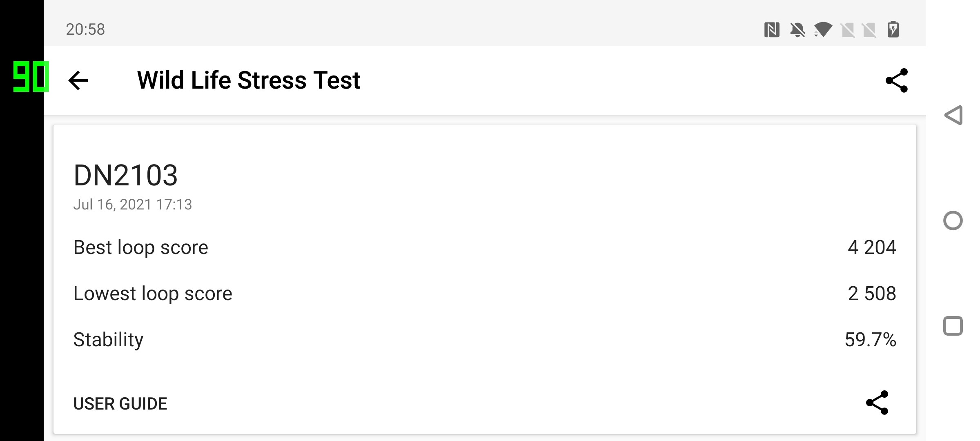Tap the Jul 16, 2021 test date

coord(132,205)
